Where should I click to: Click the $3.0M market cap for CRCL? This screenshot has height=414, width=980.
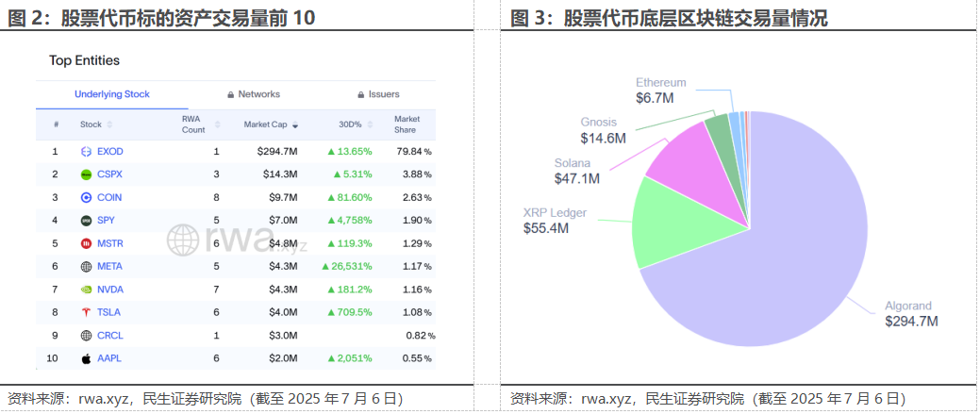click(284, 336)
